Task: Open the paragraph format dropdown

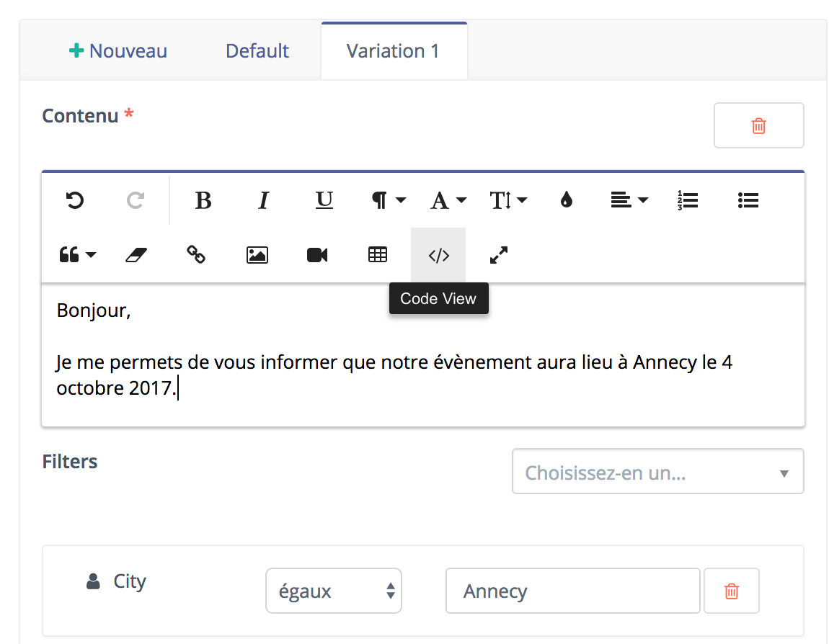Action: tap(389, 201)
